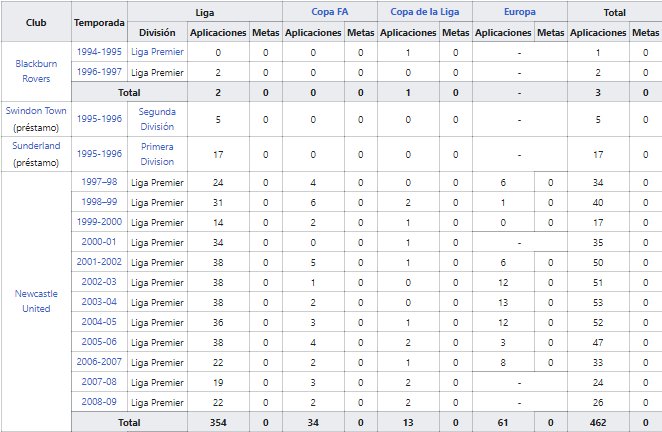Click Newcastle total Copa FA Aplicaciones 34

(313, 422)
